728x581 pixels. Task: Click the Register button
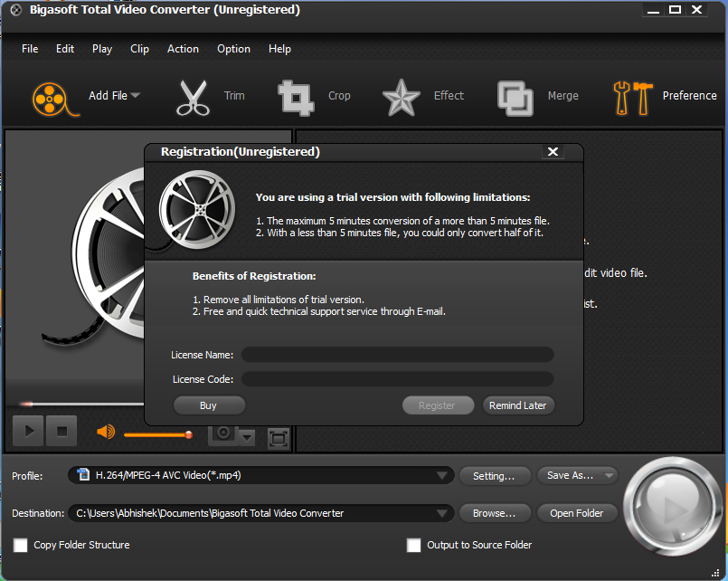tap(438, 405)
